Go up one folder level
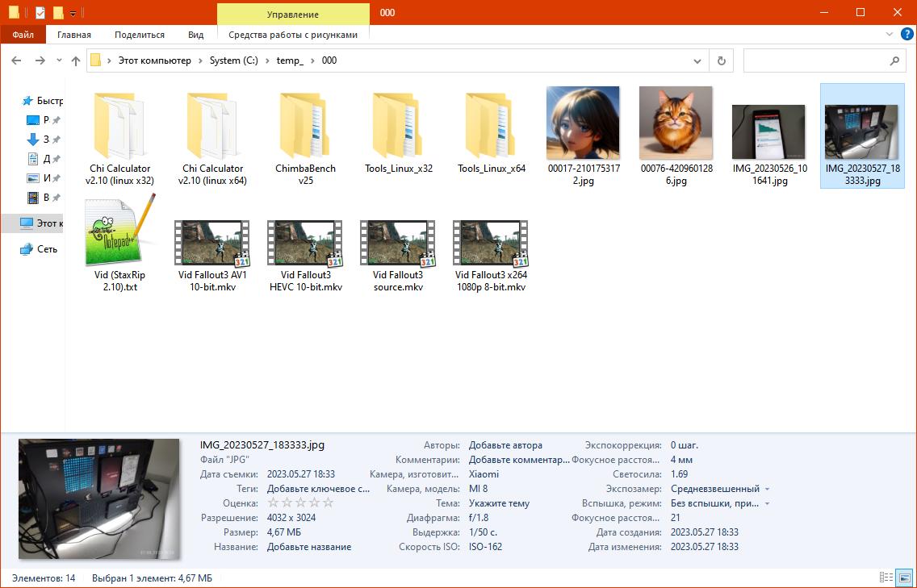Image resolution: width=917 pixels, height=588 pixels. 75,60
